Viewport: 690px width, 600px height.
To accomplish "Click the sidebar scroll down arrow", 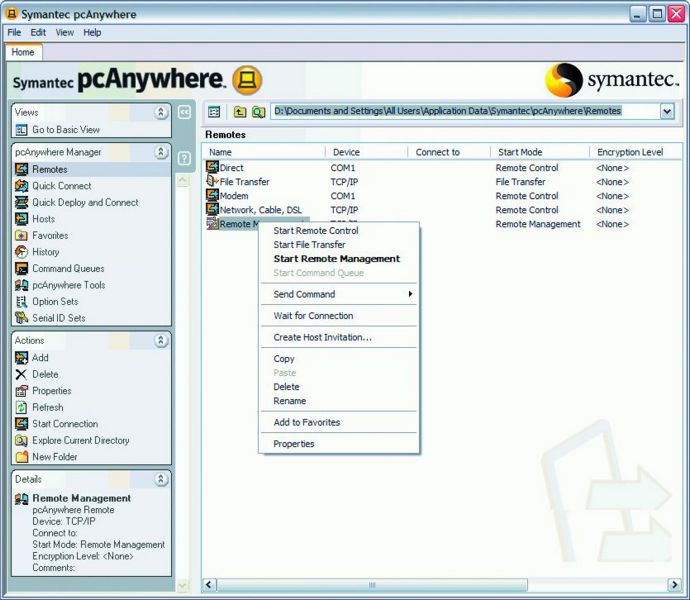I will tap(183, 585).
